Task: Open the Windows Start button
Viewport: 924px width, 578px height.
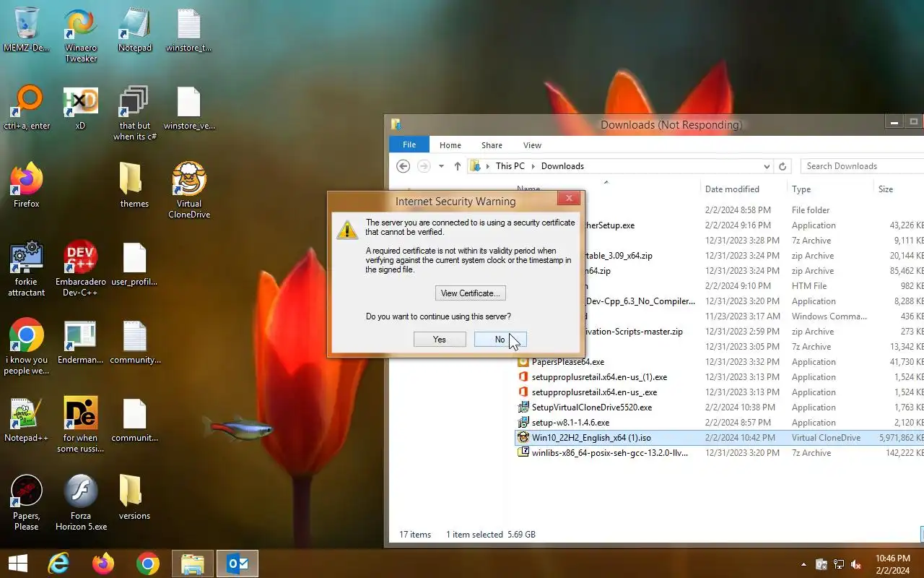Action: tap(18, 564)
